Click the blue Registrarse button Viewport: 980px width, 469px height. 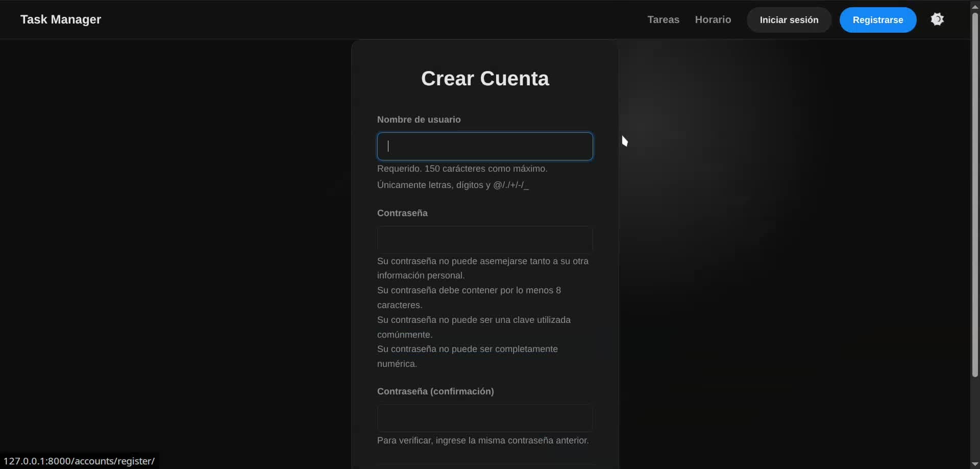pyautogui.click(x=877, y=20)
